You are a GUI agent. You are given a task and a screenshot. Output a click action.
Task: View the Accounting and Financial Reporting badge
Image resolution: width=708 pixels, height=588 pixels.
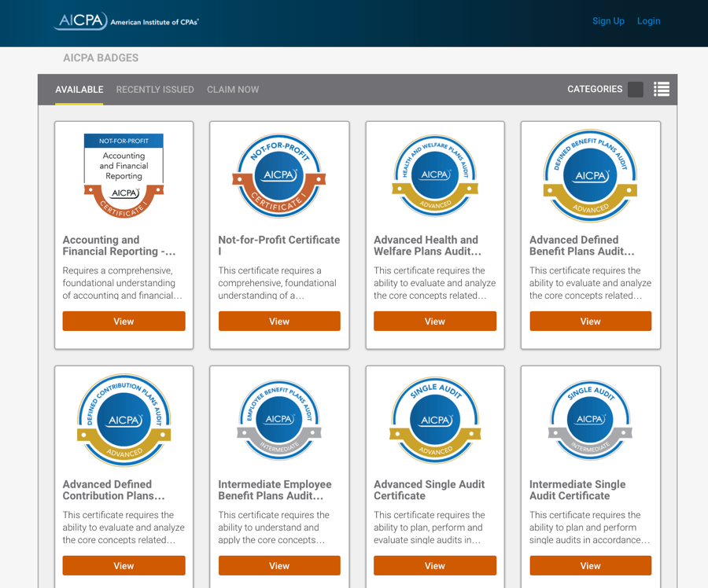[124, 322]
